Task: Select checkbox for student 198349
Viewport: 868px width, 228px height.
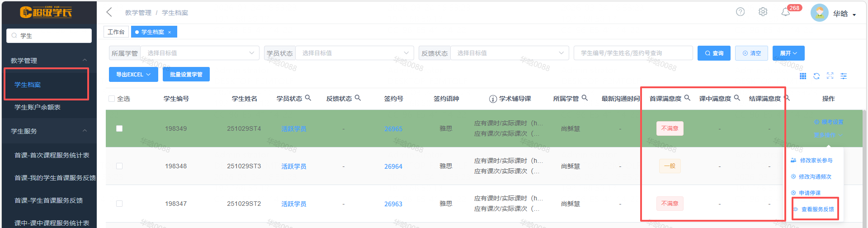Action: [119, 128]
